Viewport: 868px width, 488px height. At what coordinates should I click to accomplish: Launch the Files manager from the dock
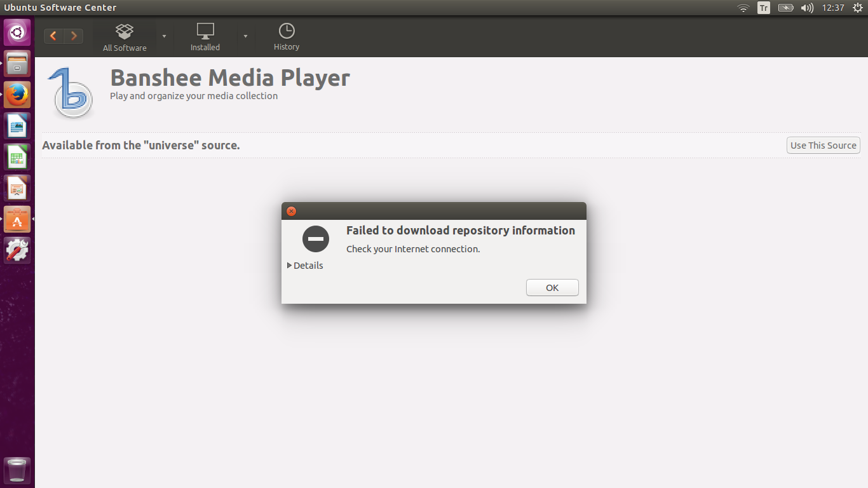17,64
